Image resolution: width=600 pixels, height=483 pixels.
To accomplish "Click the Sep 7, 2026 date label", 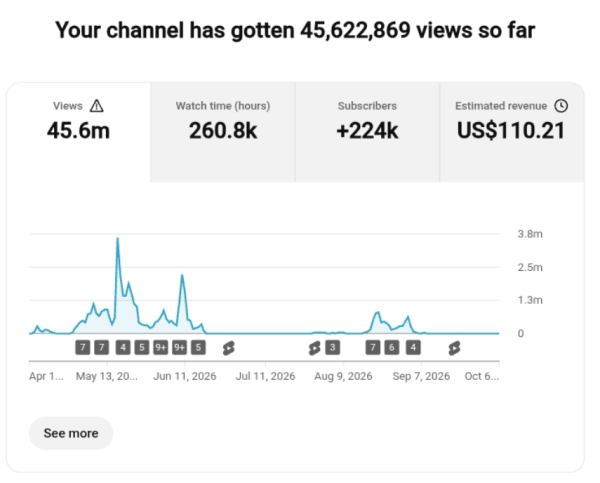I will coord(421,376).
